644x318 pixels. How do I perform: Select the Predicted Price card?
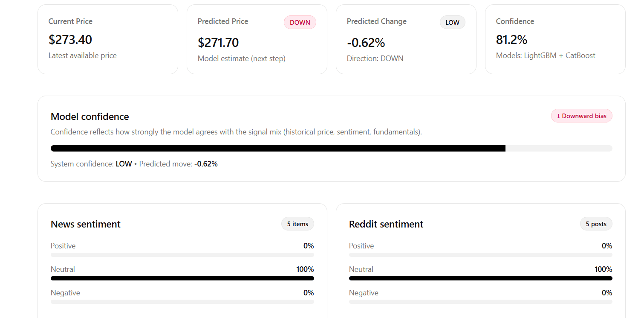coord(257,39)
